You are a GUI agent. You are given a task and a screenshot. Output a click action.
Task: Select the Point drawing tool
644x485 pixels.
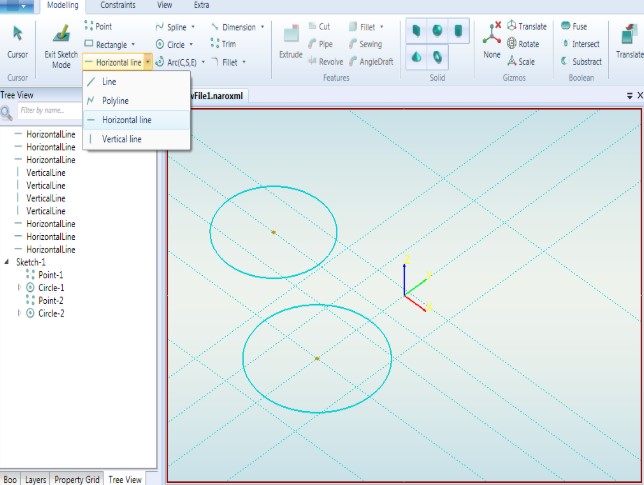tap(103, 26)
